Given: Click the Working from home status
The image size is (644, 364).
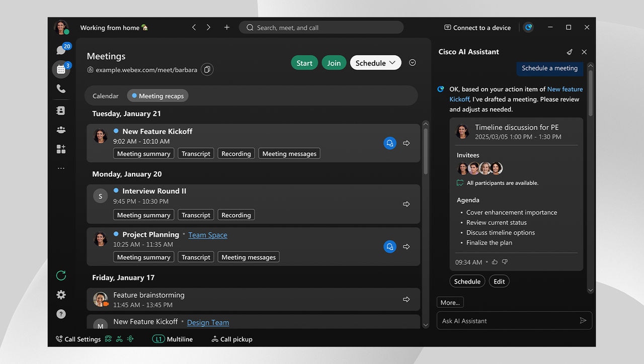Looking at the screenshot, I should tap(114, 28).
